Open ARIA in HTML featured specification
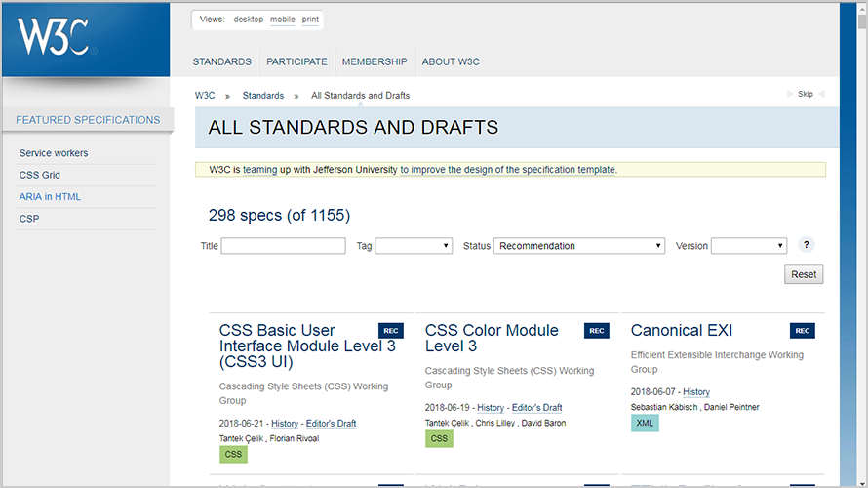This screenshot has height=488, width=868. click(50, 196)
